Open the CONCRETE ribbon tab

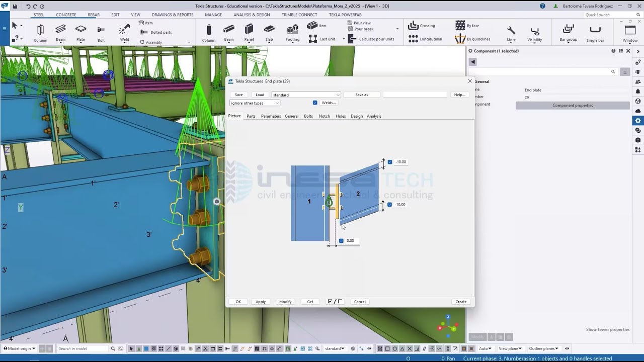click(x=66, y=15)
